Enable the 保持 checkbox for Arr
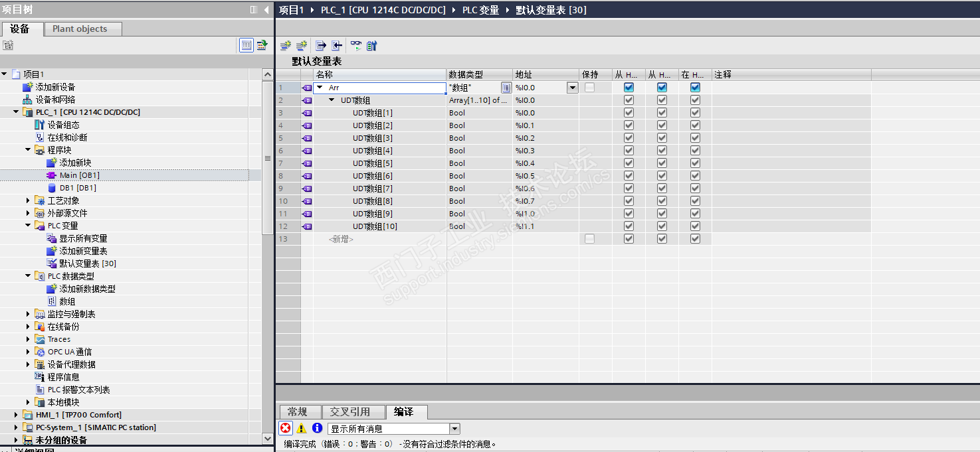Image resolution: width=980 pixels, height=452 pixels. coord(589,88)
